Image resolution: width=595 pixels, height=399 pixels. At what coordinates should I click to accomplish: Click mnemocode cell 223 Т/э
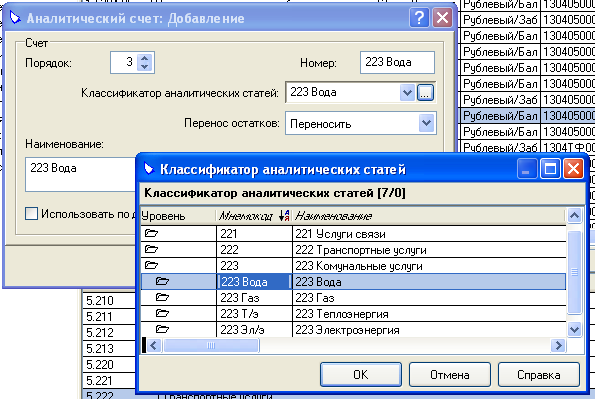point(254,314)
